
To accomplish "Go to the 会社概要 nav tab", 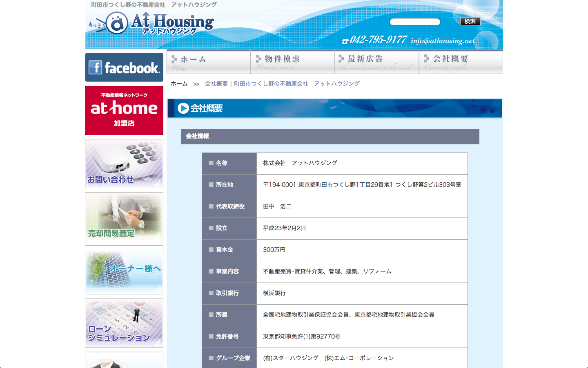I will (x=461, y=62).
